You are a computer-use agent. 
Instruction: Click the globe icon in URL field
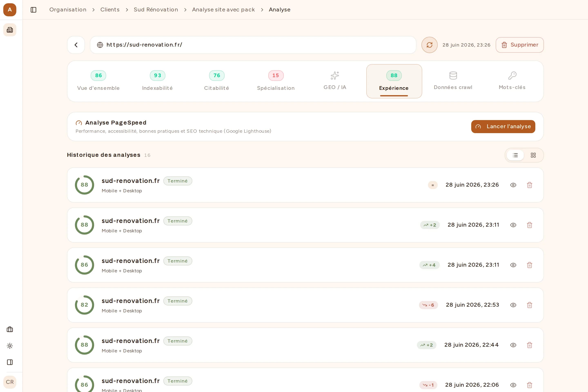click(100, 45)
